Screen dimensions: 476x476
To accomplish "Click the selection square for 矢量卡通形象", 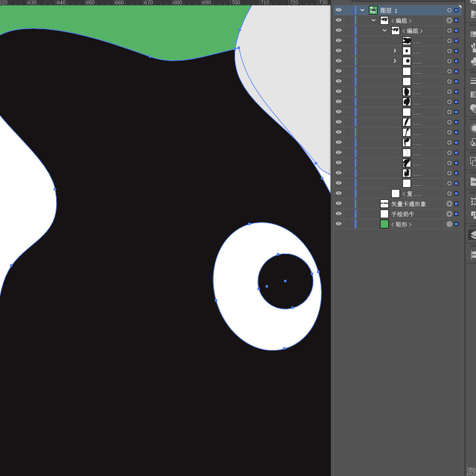I will click(x=456, y=204).
